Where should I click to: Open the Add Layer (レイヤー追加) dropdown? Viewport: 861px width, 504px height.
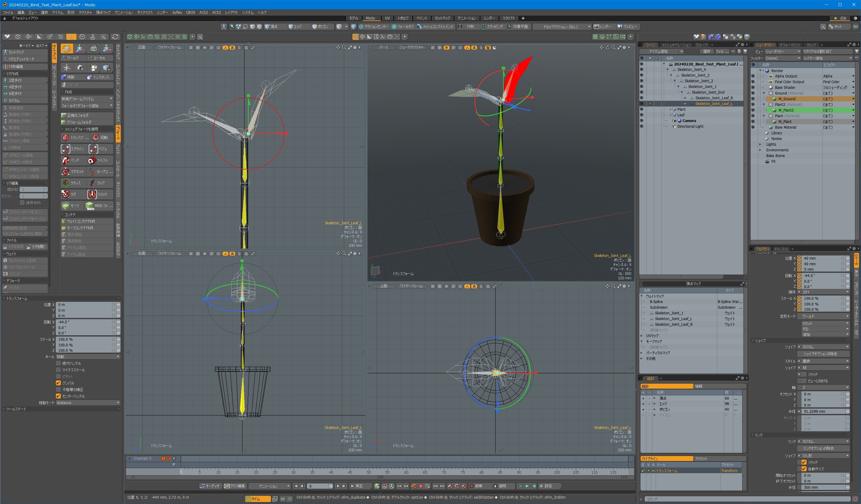(827, 58)
